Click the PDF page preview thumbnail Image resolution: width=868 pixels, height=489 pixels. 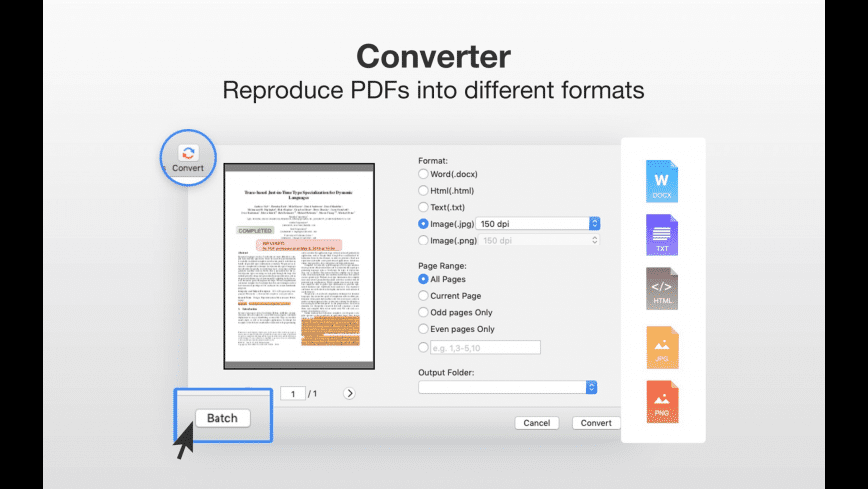pyautogui.click(x=299, y=266)
